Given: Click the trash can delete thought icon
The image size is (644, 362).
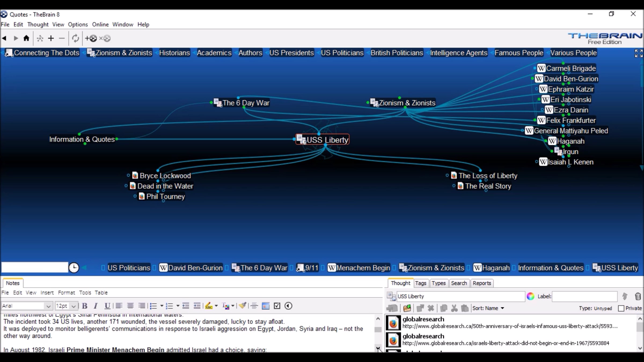Looking at the screenshot, I should pos(638,296).
